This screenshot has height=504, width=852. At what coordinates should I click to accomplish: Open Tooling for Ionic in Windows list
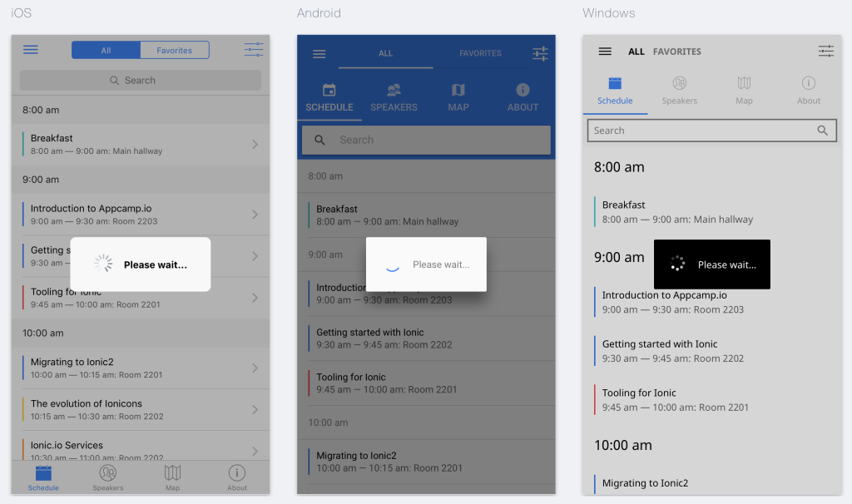(712, 400)
